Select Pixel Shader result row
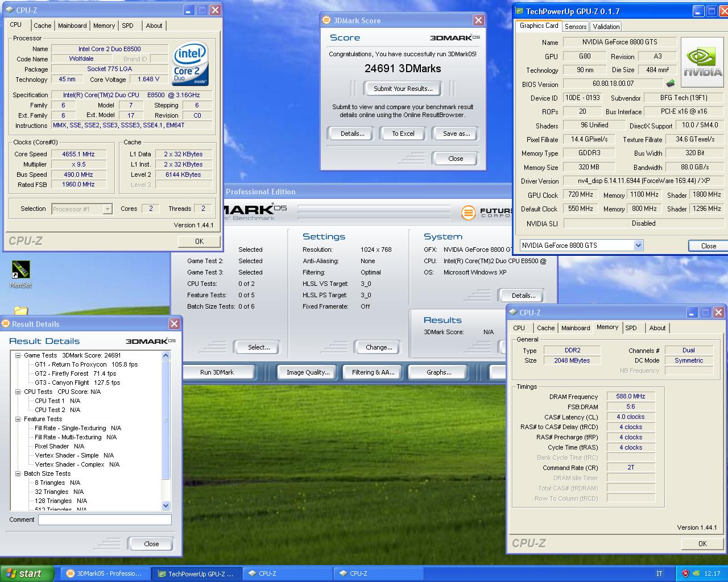This screenshot has width=728, height=582. coord(59,446)
